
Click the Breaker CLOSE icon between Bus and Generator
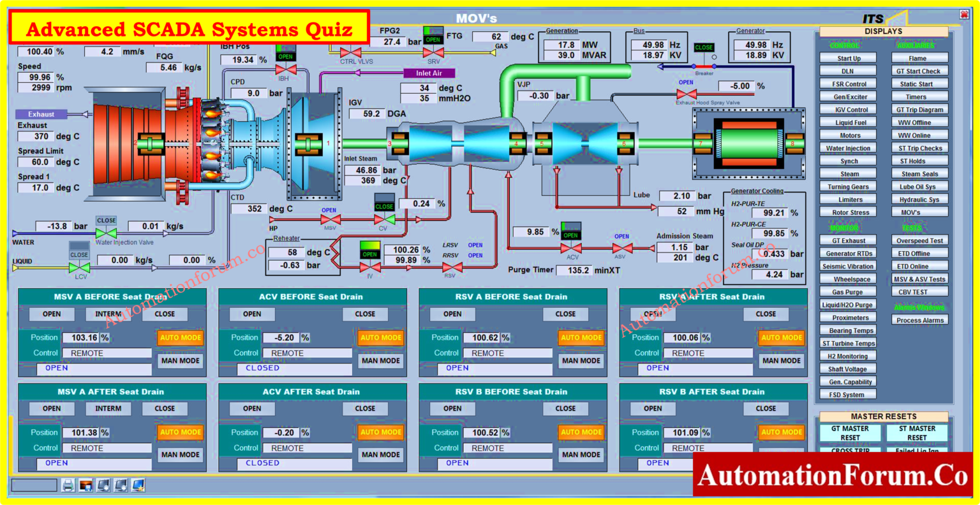click(x=704, y=46)
